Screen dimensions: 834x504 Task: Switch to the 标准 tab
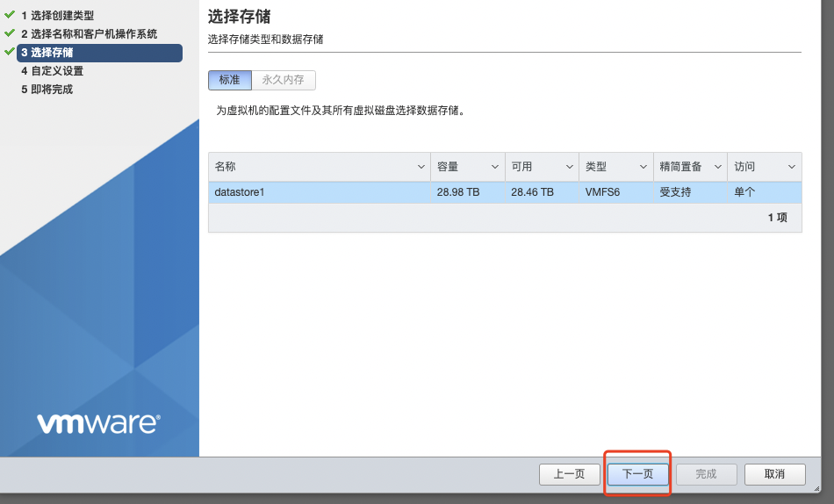coord(229,80)
